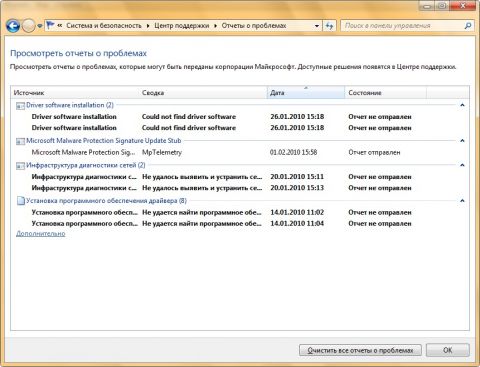480x367 pixels.
Task: Sort by "Источник" column header
Action: click(75, 93)
